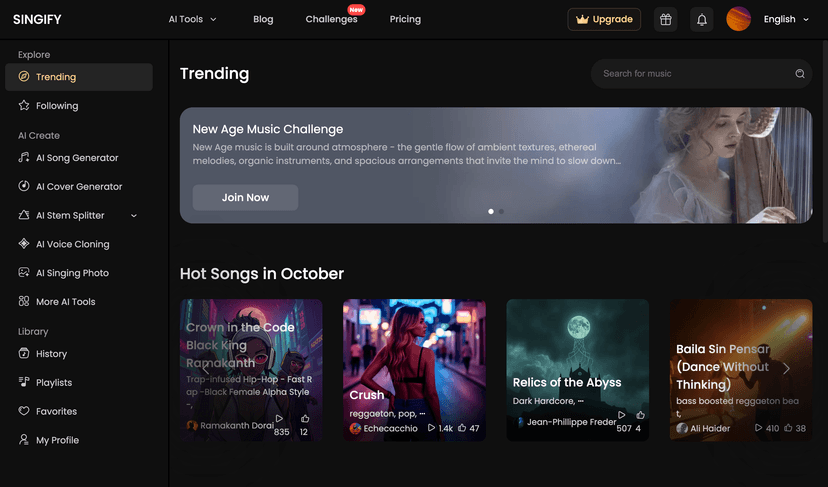This screenshot has height=487, width=828.
Task: Like the Baila Sin Pensar song
Action: tap(788, 428)
